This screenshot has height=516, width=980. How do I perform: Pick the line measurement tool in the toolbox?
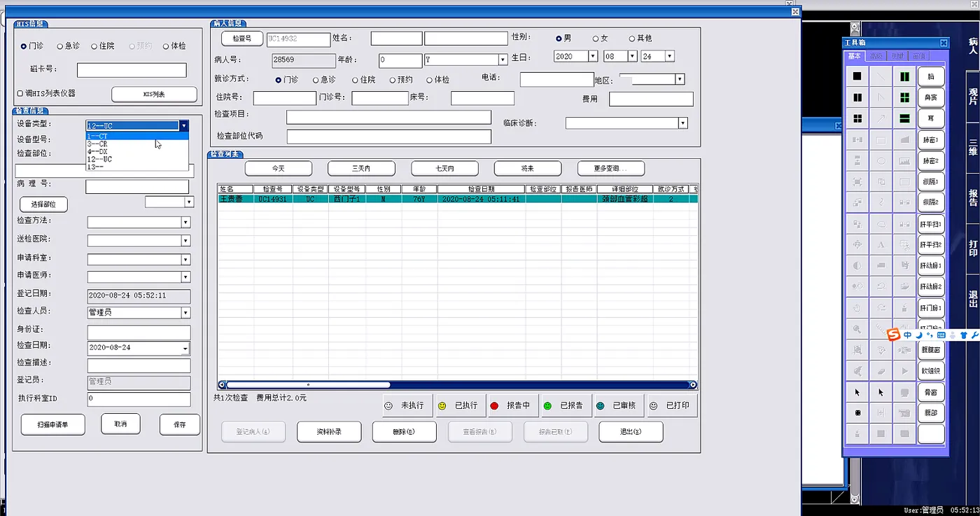pos(881,76)
